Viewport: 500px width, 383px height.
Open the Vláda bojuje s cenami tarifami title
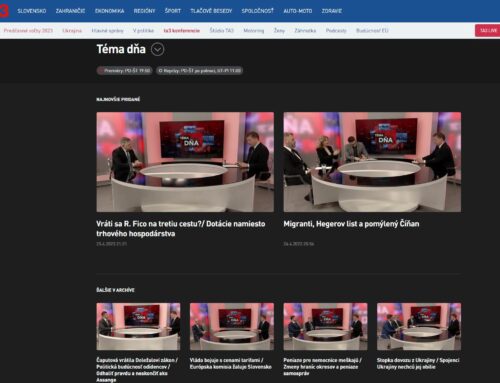point(231,364)
